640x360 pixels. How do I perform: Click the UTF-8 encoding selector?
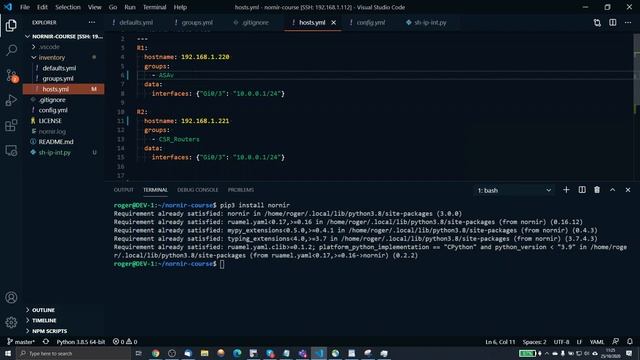561,342
